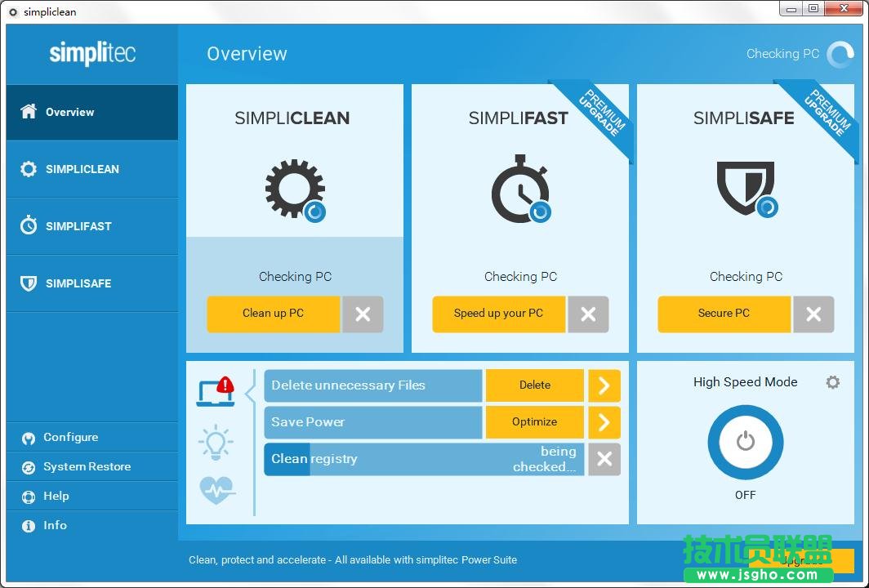Open High Speed Mode settings gear
This screenshot has height=588, width=869.
pyautogui.click(x=832, y=382)
